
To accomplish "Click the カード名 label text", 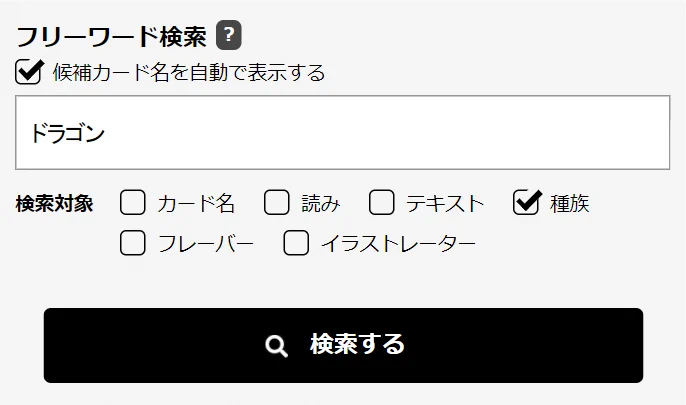I will [x=196, y=203].
